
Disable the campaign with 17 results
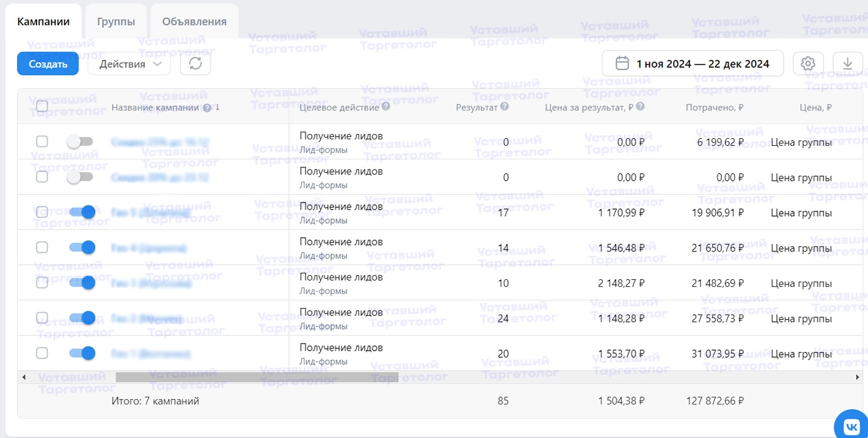(x=82, y=212)
